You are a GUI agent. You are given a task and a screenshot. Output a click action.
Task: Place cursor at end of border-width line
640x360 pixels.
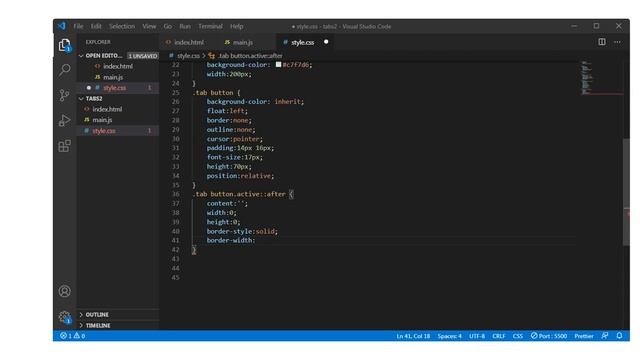click(x=256, y=240)
